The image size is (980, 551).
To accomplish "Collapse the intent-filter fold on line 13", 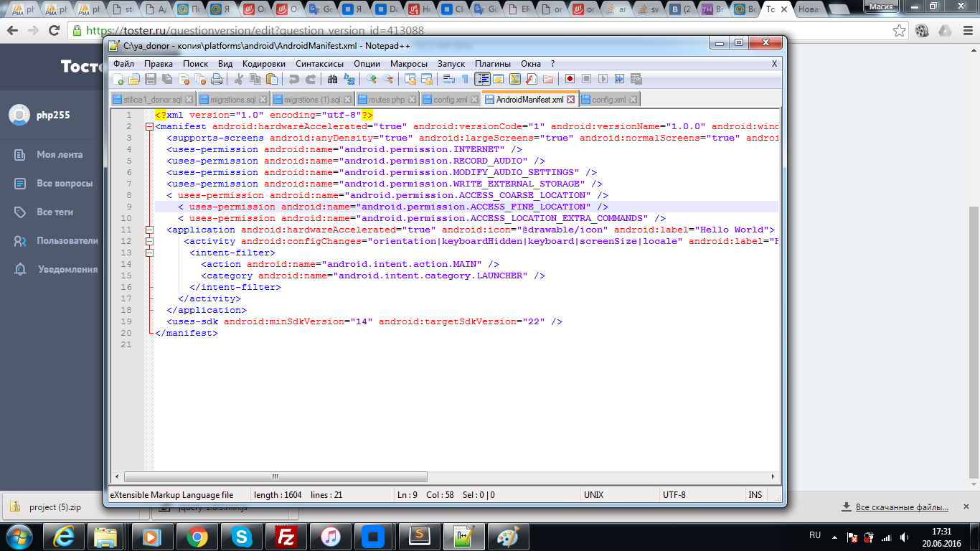I will [x=149, y=253].
